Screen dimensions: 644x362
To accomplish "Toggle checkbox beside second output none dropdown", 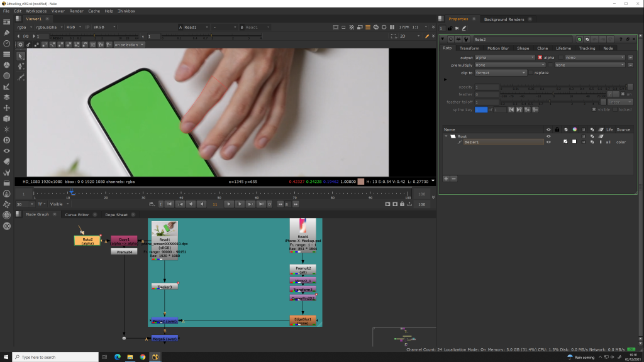I will tap(561, 57).
